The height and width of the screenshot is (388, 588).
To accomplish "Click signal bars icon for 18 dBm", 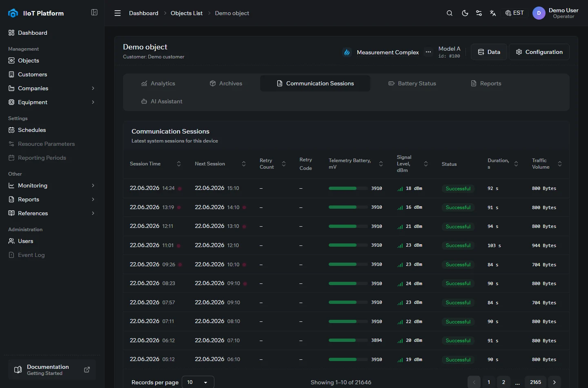I will (x=400, y=189).
